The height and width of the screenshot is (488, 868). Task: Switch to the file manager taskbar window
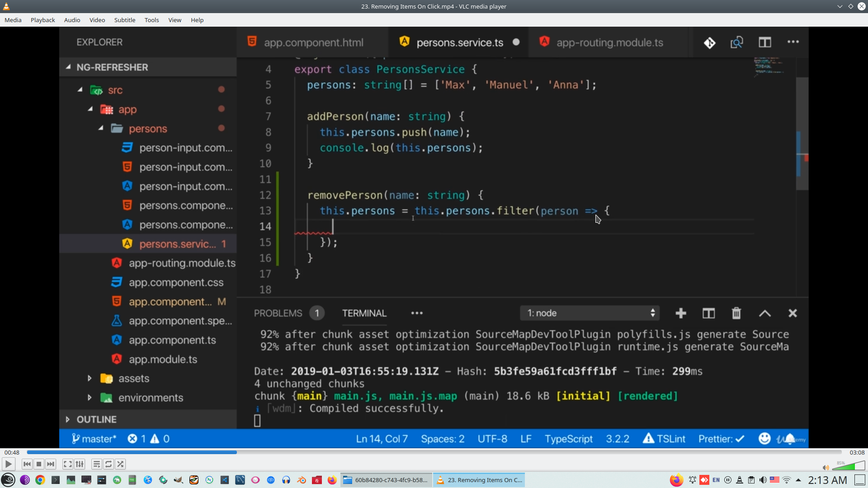(x=387, y=480)
